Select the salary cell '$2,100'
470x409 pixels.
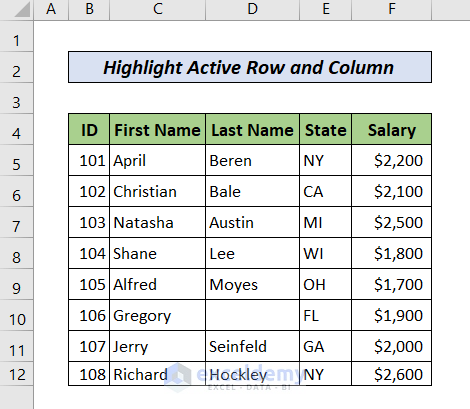pyautogui.click(x=392, y=191)
